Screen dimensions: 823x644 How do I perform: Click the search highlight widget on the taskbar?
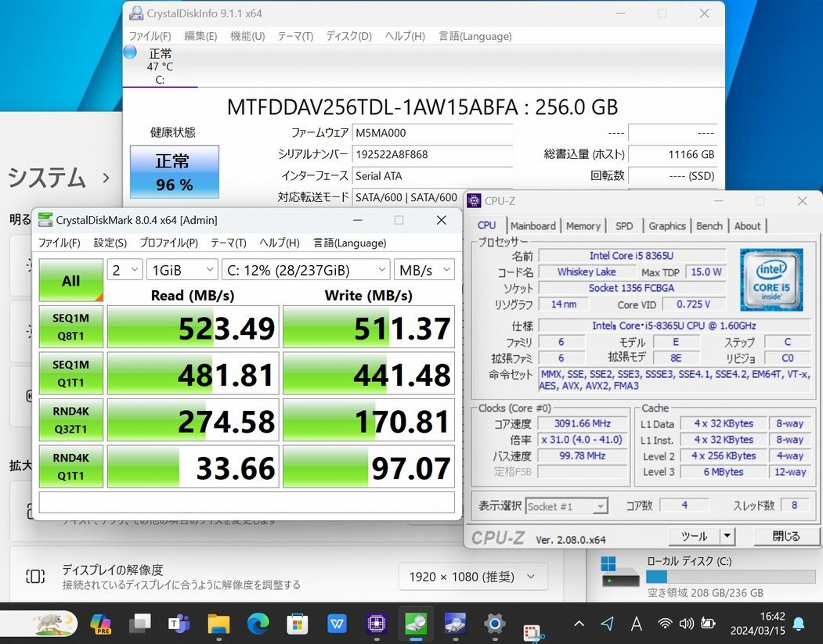click(54, 624)
